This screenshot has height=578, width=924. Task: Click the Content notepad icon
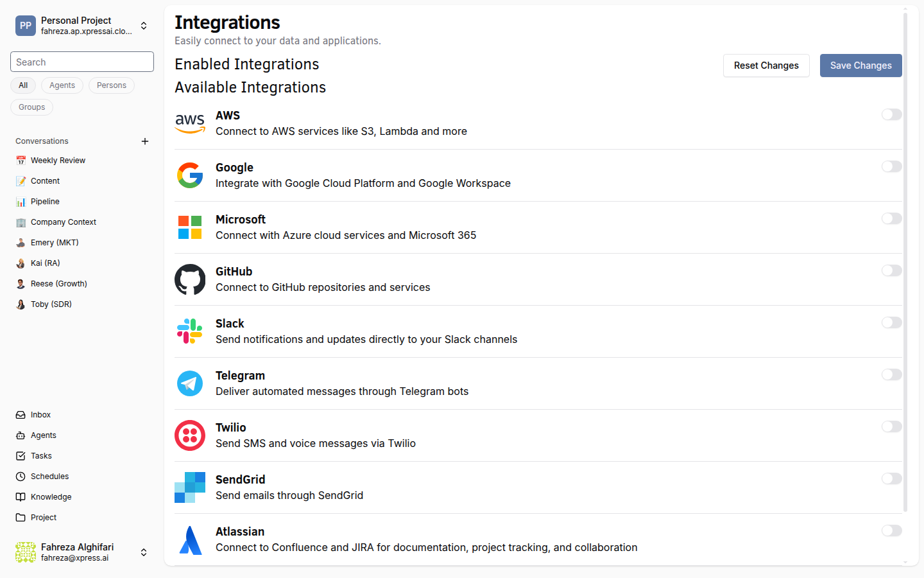[x=21, y=181]
